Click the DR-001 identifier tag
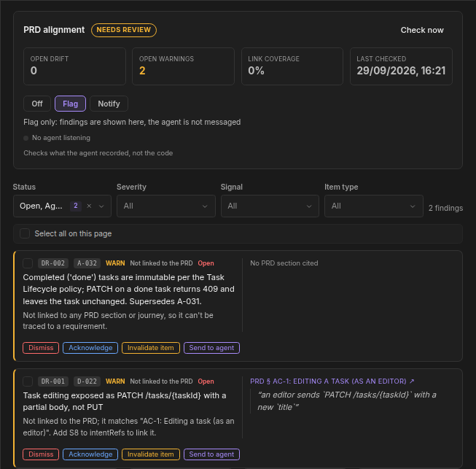Screen dimensions: 476x469 (53, 381)
